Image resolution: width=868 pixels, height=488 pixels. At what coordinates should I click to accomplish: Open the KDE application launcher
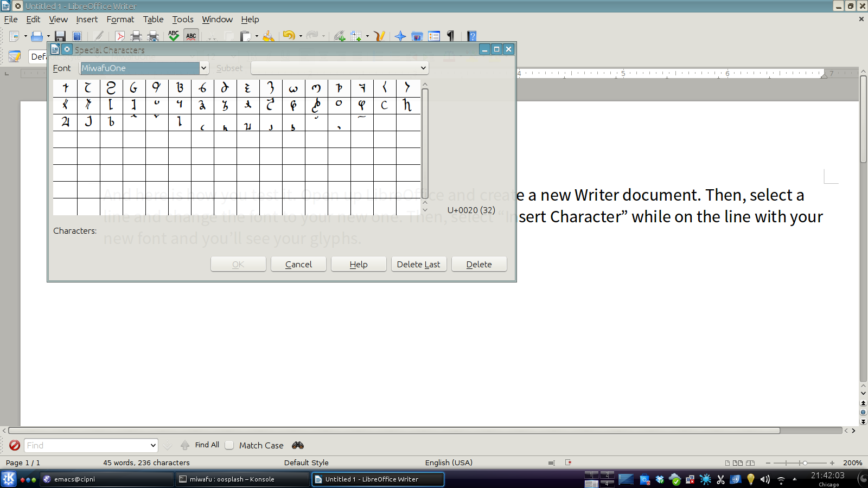tap(9, 479)
